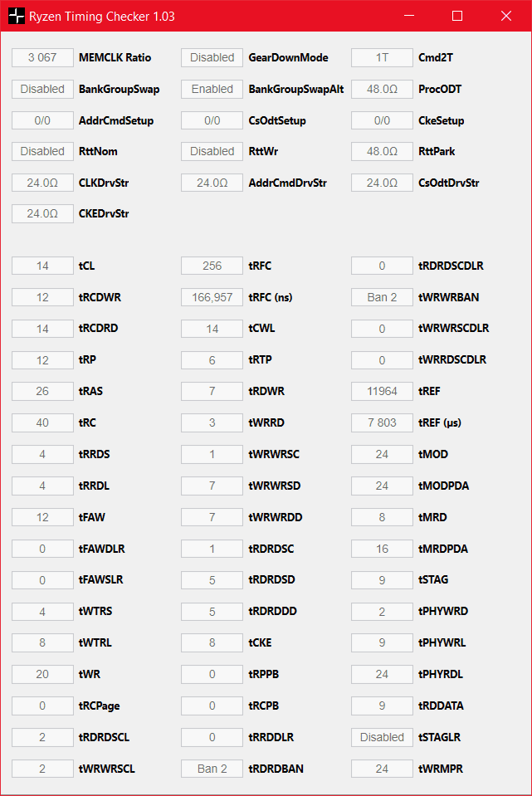Click the tCL value field

42,266
